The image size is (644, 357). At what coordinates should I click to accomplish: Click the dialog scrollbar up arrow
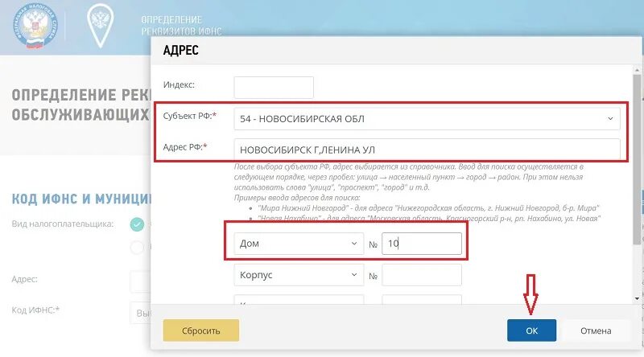[x=637, y=69]
